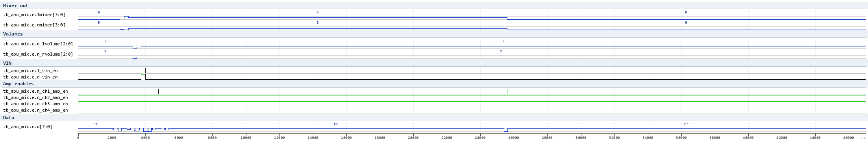Click the 46000 tick on the time axis
Image resolution: width=868 pixels, height=142 pixels.
coord(849,138)
